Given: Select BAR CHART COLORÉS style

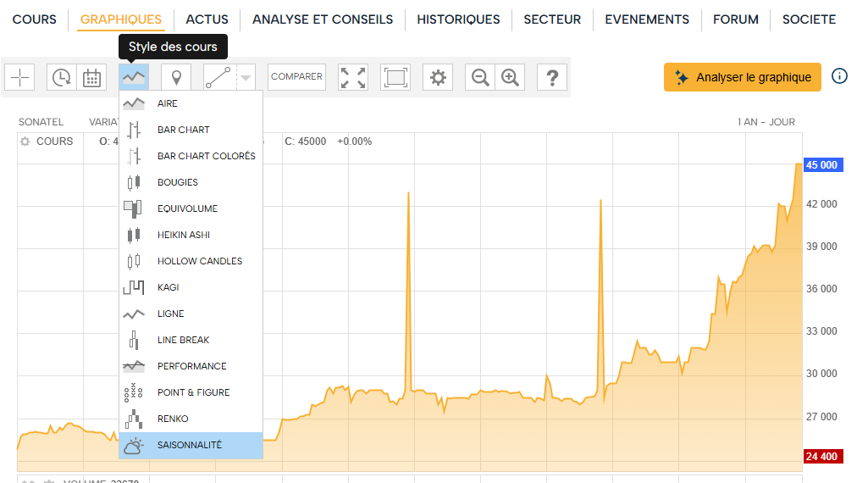Looking at the screenshot, I should (x=191, y=156).
